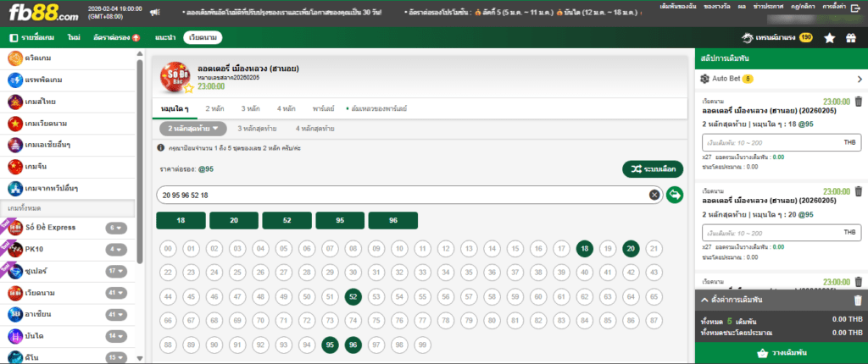Viewport: 868px width, 364px height.
Task: Click the เกมเอเชียอื่นๆ temple icon
Action: coord(15,146)
